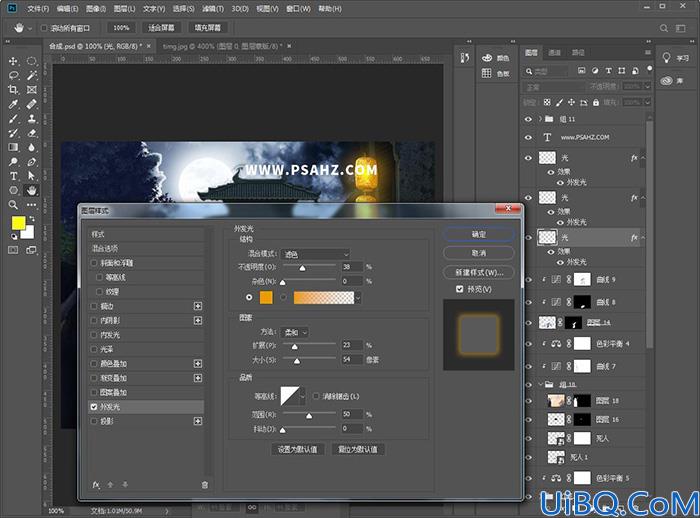
Task: Click the search icon in options bar
Action: tap(664, 28)
